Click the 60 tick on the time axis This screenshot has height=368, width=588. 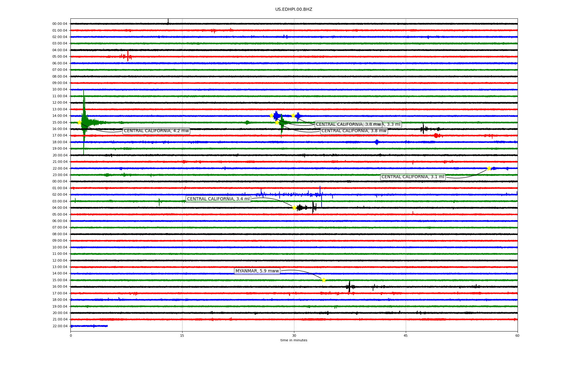(x=517, y=335)
